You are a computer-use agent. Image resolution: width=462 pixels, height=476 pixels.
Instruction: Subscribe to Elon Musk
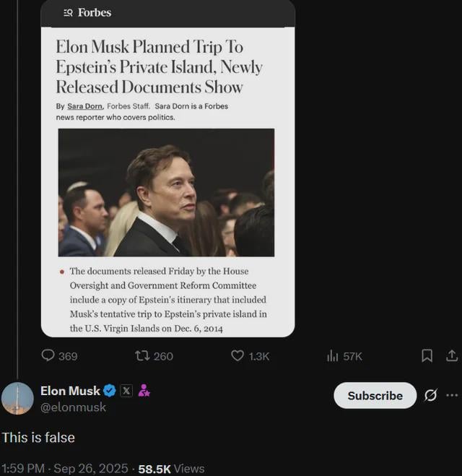tap(375, 395)
